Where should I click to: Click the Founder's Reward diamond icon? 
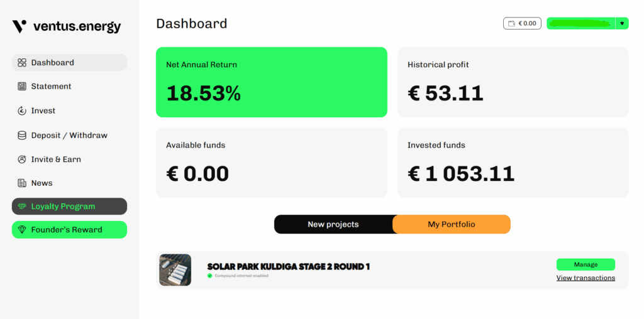[x=22, y=230]
